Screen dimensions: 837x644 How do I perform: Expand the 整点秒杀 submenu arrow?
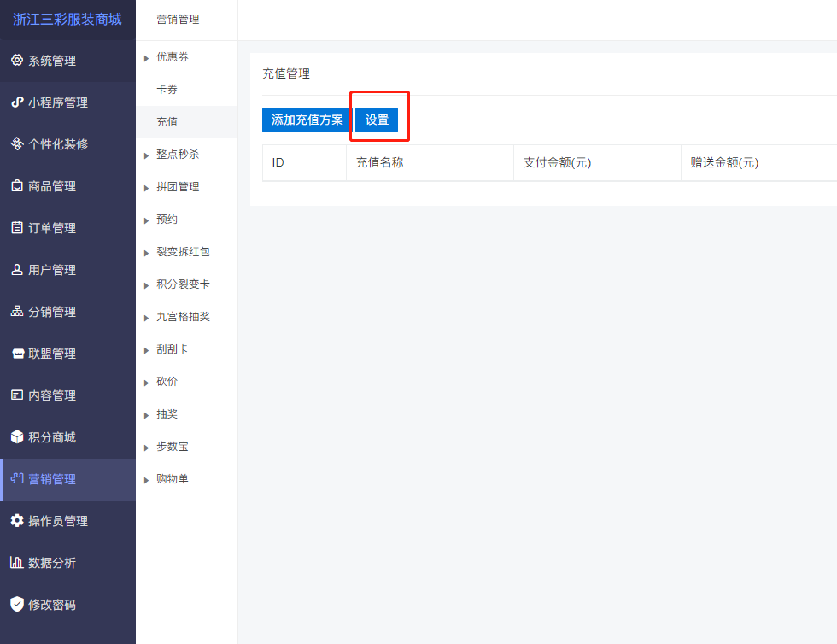(x=146, y=156)
